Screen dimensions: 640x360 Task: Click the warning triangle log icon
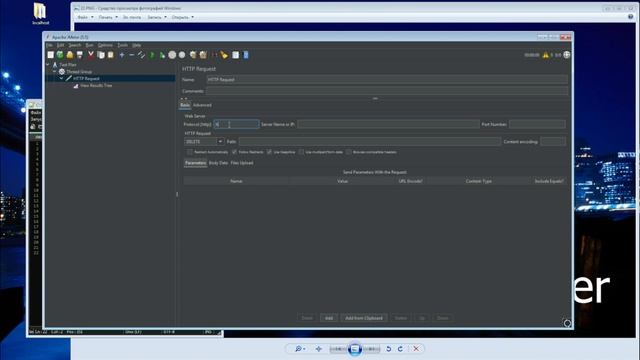pos(546,55)
